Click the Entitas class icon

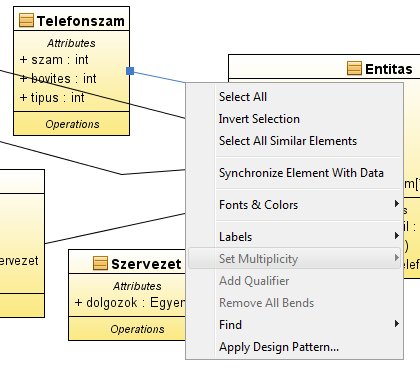tap(354, 68)
